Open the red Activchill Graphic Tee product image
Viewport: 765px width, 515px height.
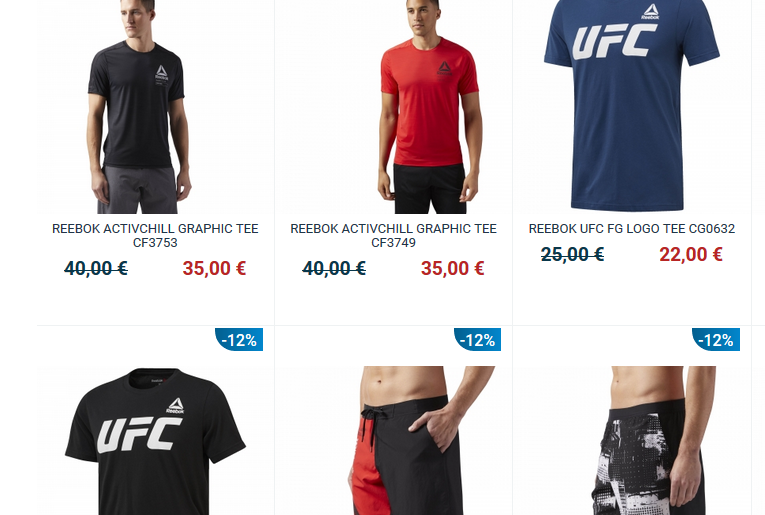click(x=393, y=106)
